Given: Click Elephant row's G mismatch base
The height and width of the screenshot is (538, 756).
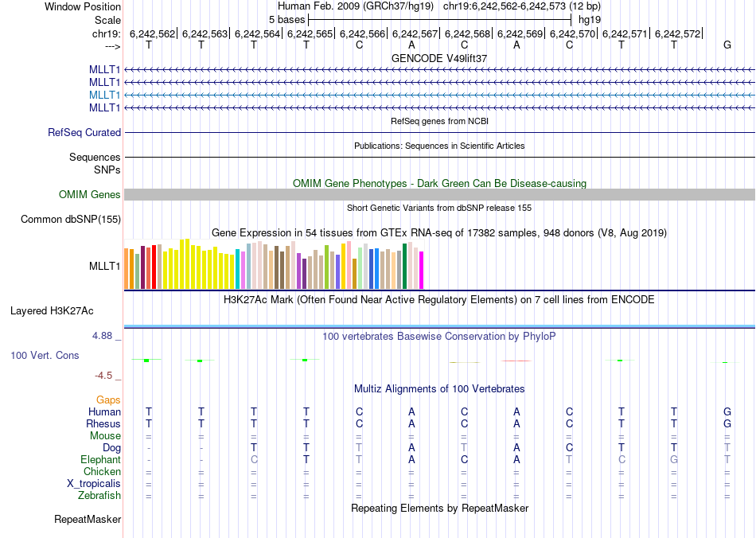Looking at the screenshot, I should coord(674,459).
